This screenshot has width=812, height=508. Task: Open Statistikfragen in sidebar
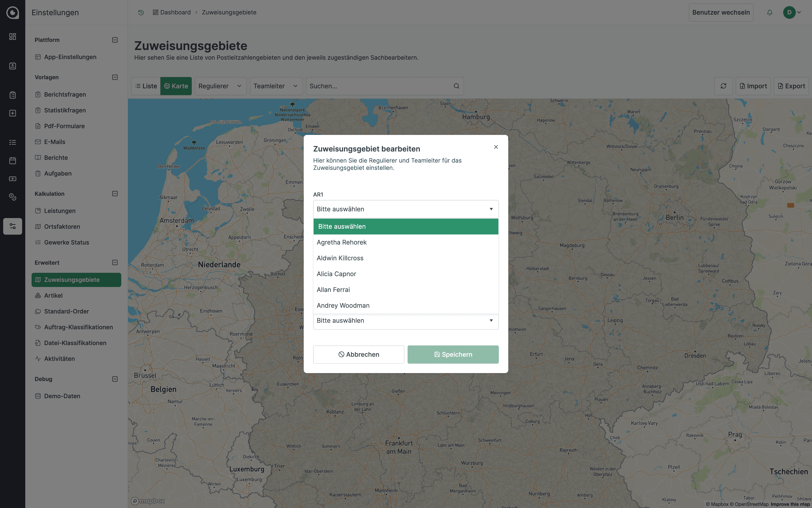click(76, 110)
